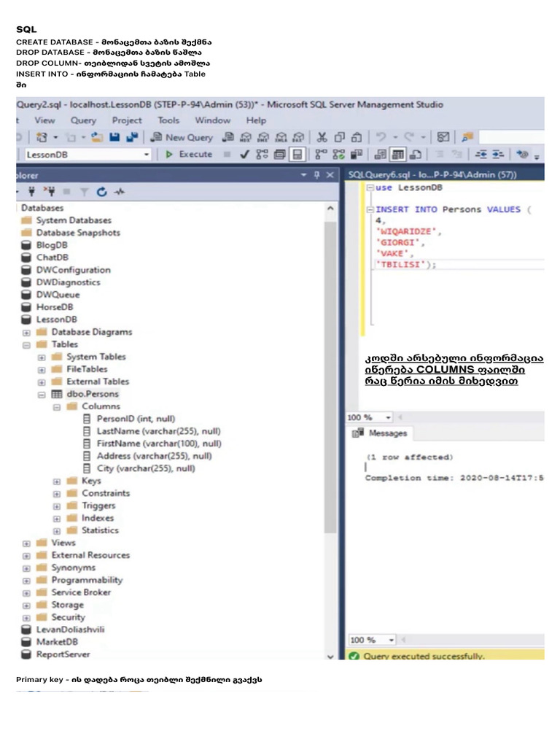Open the Help menu
Screen dimensions: 560x747
tap(256, 120)
